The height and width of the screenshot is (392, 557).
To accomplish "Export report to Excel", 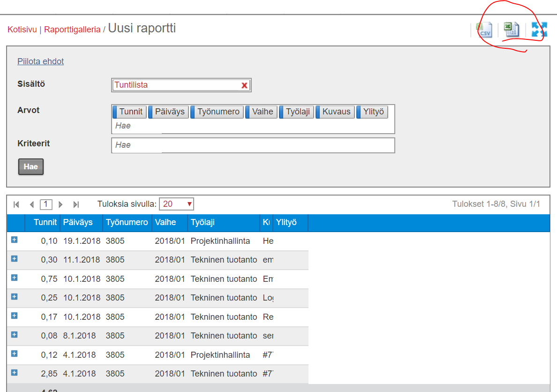I will coord(512,30).
